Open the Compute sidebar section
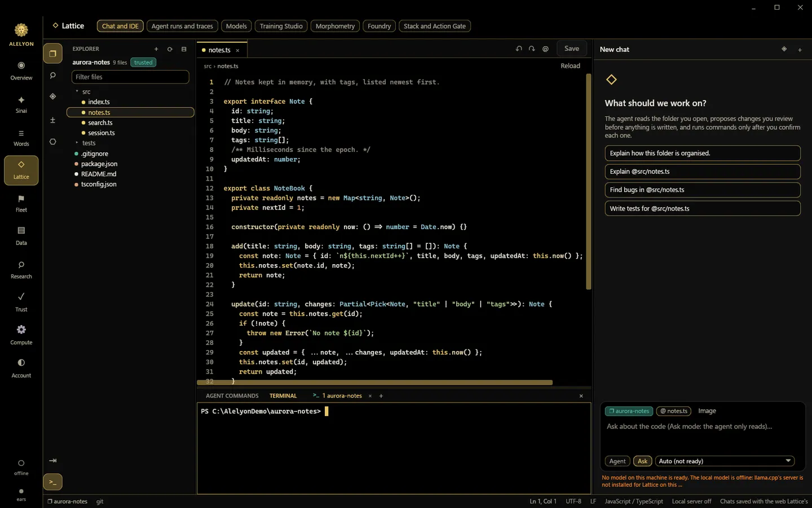 click(21, 336)
